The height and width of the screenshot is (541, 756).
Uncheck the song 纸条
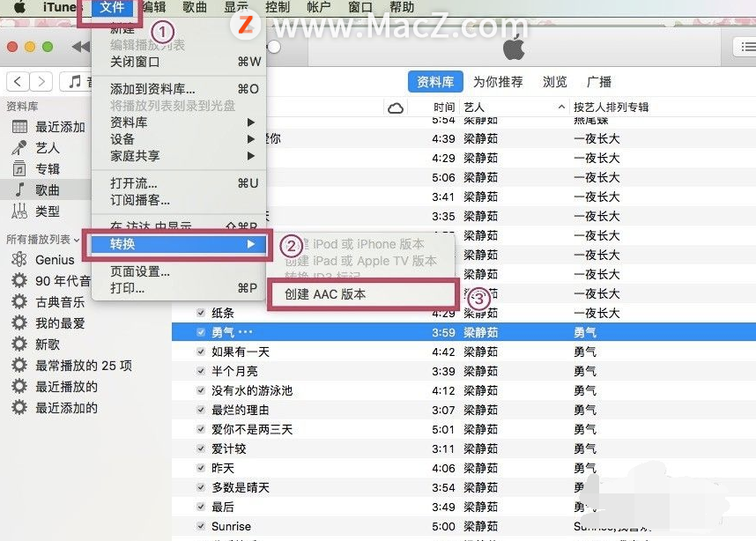tap(201, 313)
